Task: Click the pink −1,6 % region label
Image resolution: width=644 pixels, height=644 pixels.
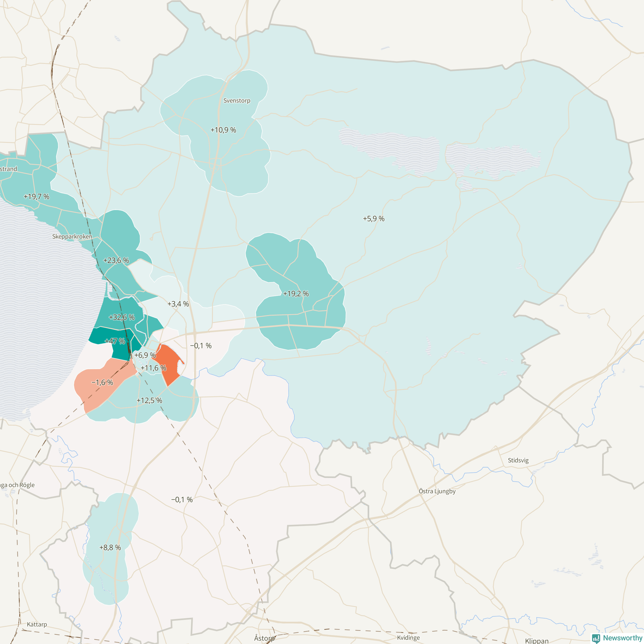Action: pyautogui.click(x=102, y=382)
